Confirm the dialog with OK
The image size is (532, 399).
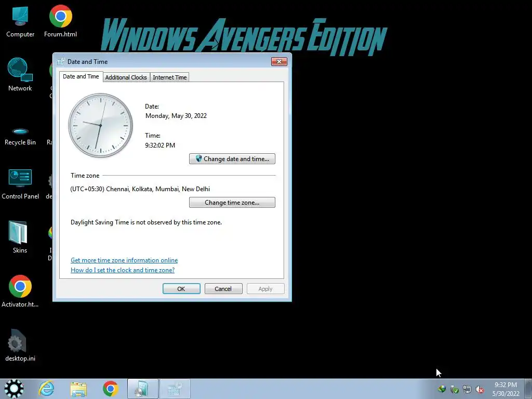point(181,289)
